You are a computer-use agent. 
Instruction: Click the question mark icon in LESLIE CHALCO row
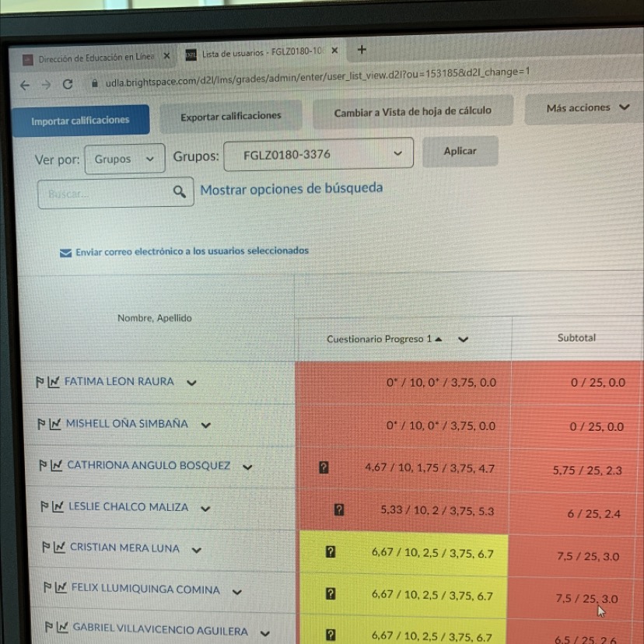[338, 510]
